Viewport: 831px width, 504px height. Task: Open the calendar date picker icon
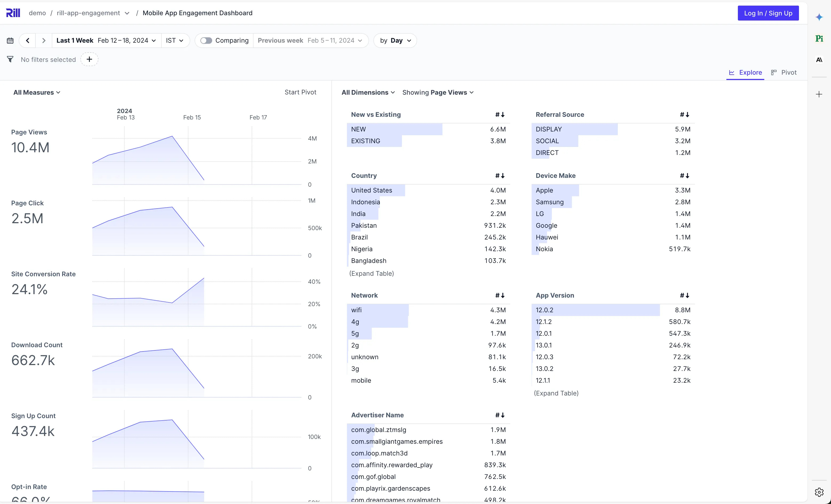point(10,41)
